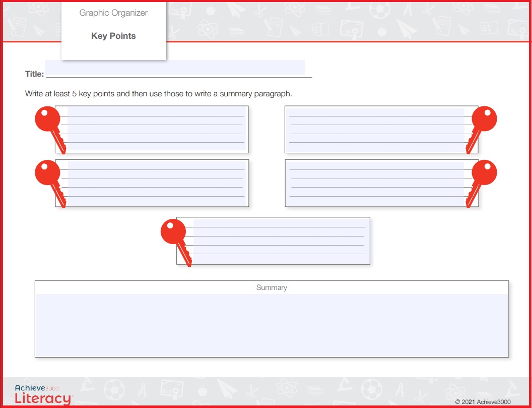The width and height of the screenshot is (532, 408).
Task: Click the top-left key point text box
Action: (156, 129)
